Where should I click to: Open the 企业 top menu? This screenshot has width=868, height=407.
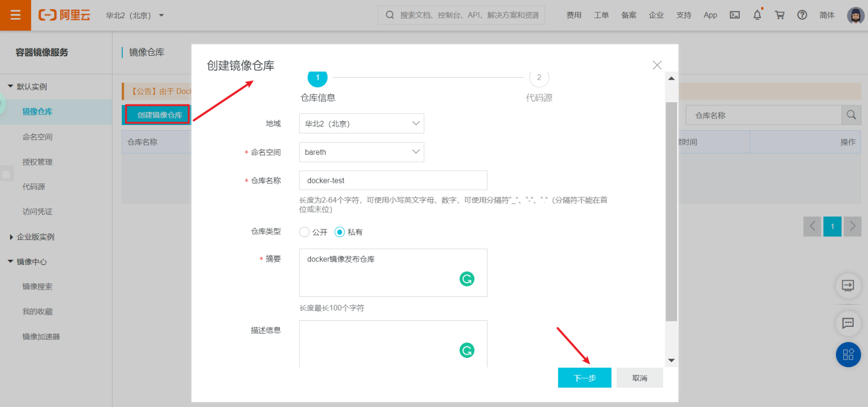pos(656,15)
